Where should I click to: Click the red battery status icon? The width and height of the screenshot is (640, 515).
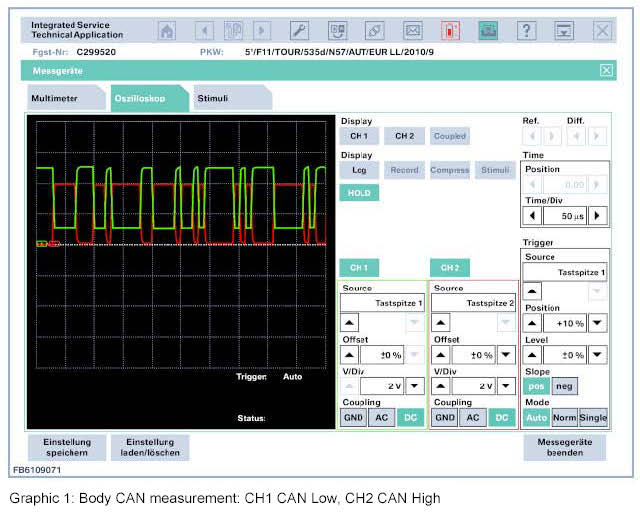click(x=451, y=30)
